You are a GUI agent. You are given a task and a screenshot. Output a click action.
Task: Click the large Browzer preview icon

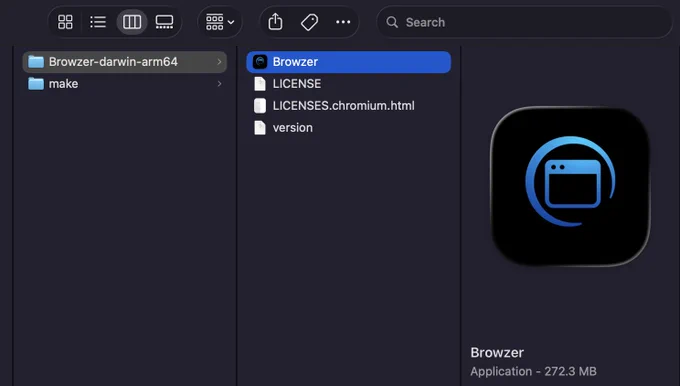point(570,186)
